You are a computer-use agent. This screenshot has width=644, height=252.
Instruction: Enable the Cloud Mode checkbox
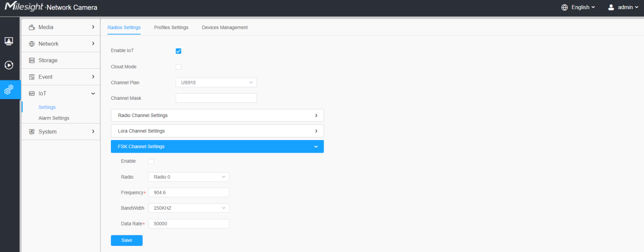179,67
